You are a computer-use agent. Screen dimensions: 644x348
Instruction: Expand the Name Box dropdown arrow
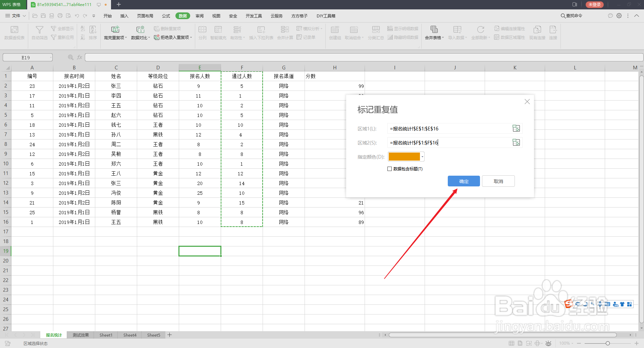51,58
